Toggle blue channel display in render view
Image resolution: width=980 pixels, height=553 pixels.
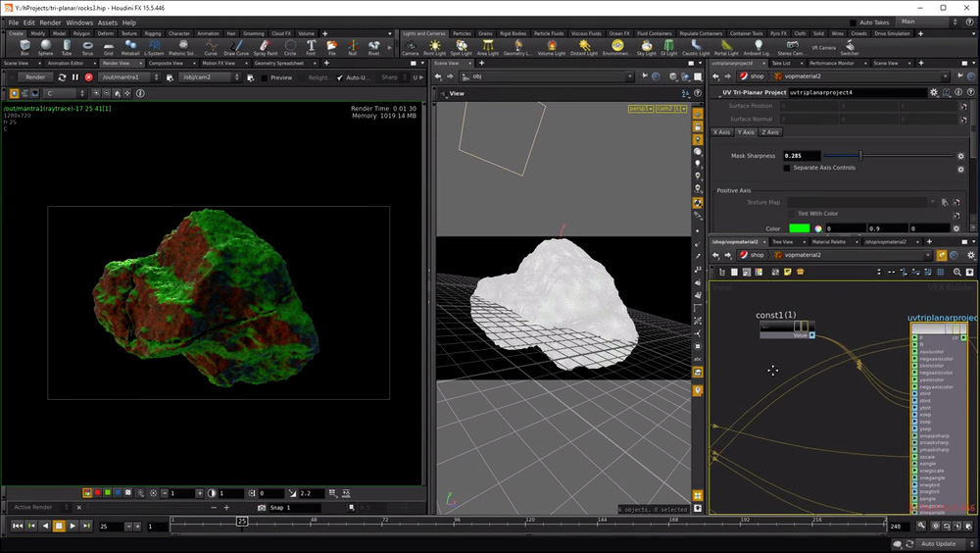coord(118,493)
